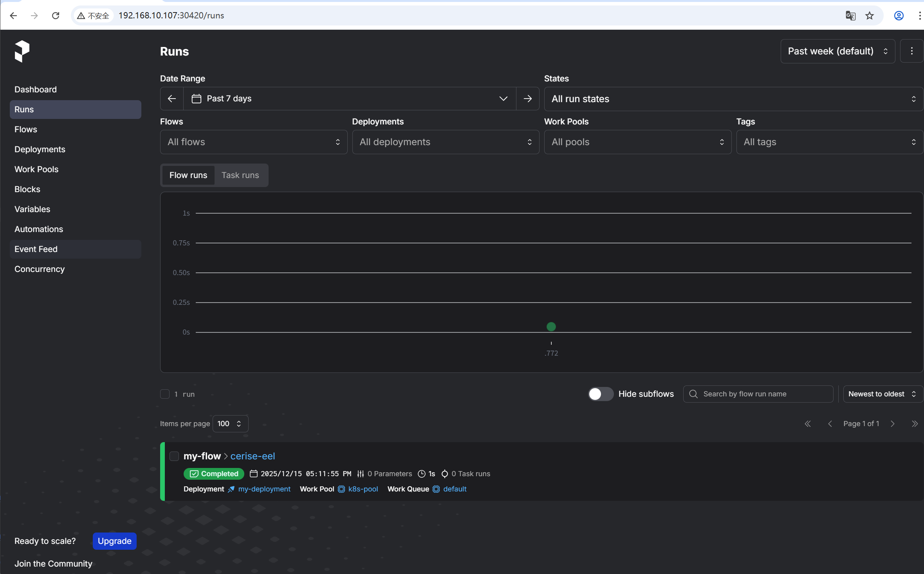Jump to first page double-chevron
Image resolution: width=924 pixels, height=574 pixels.
point(807,424)
